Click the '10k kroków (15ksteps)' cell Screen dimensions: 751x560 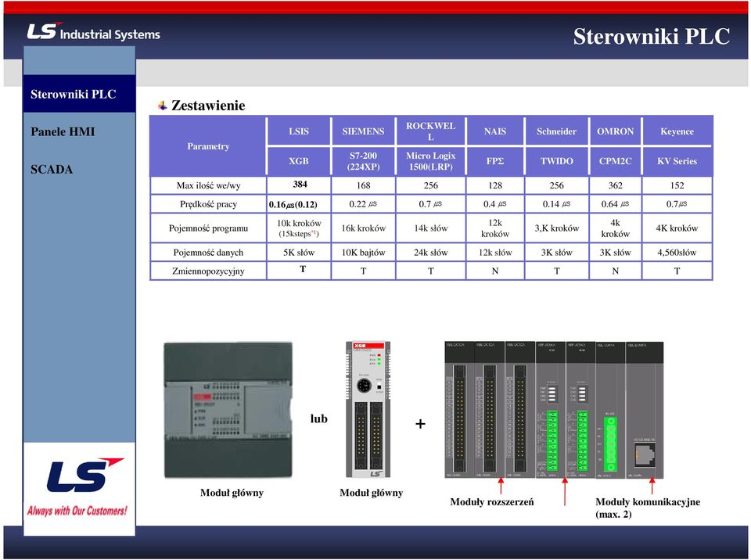(x=299, y=228)
